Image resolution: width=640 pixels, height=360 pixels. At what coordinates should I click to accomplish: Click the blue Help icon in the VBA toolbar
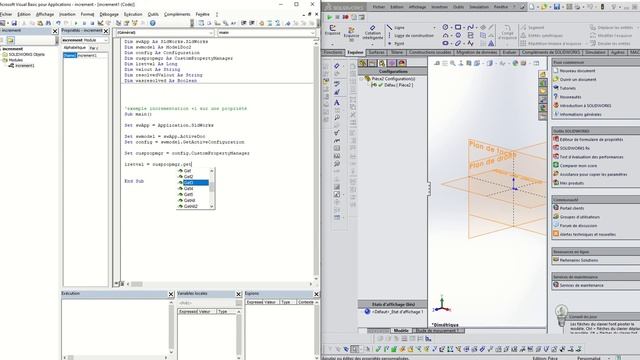coord(152,23)
